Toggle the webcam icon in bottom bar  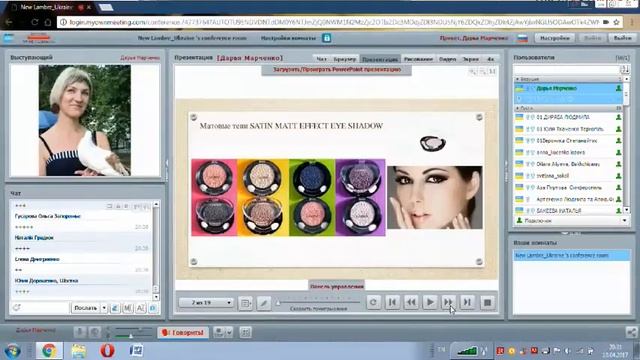pos(95,333)
